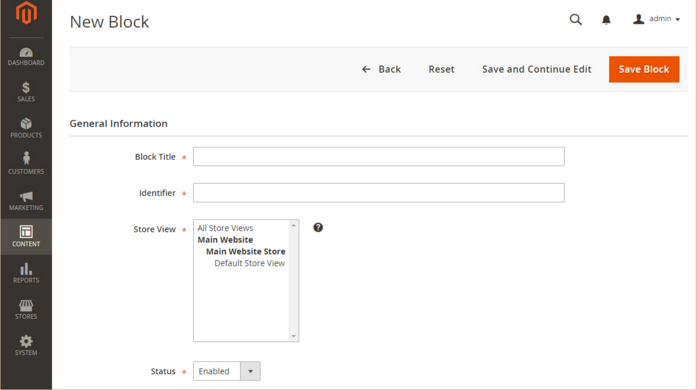The width and height of the screenshot is (697, 390).
Task: Click the search magnifier icon
Action: (x=576, y=20)
